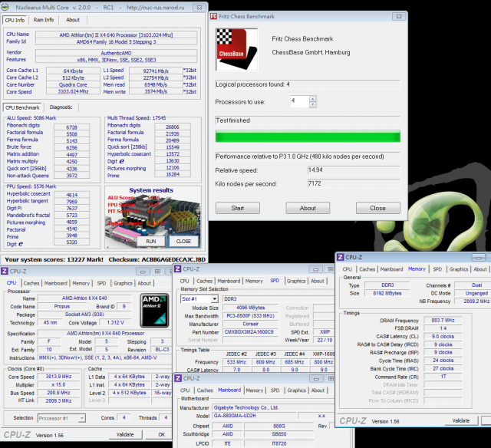
Task: Click the Nuclearus title bar globe icon
Action: (5, 7)
